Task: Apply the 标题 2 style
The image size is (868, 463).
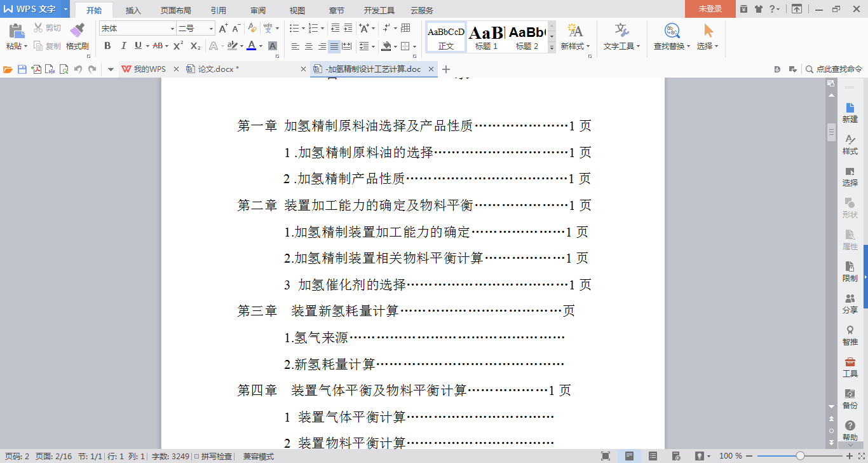Action: coord(527,38)
